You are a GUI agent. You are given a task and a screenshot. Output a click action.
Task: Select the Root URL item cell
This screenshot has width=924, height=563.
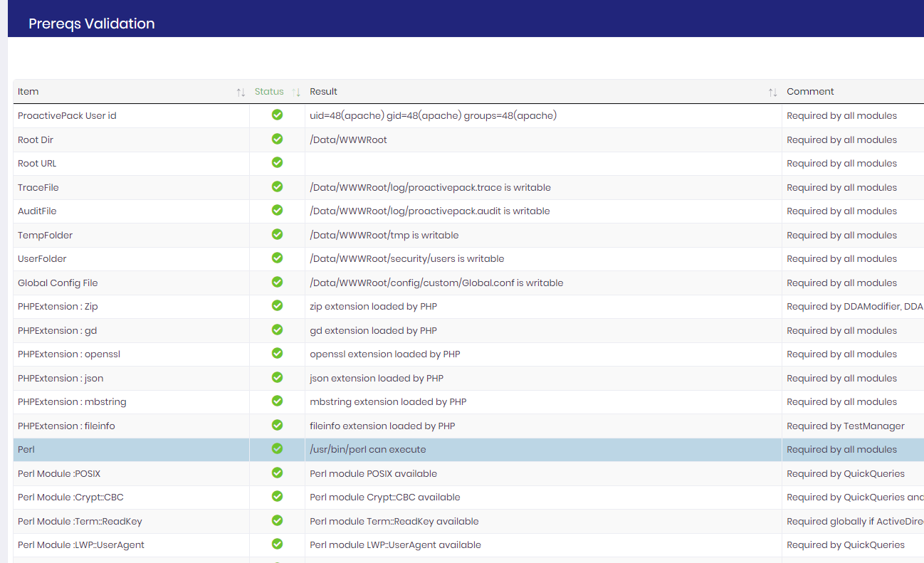pos(131,163)
